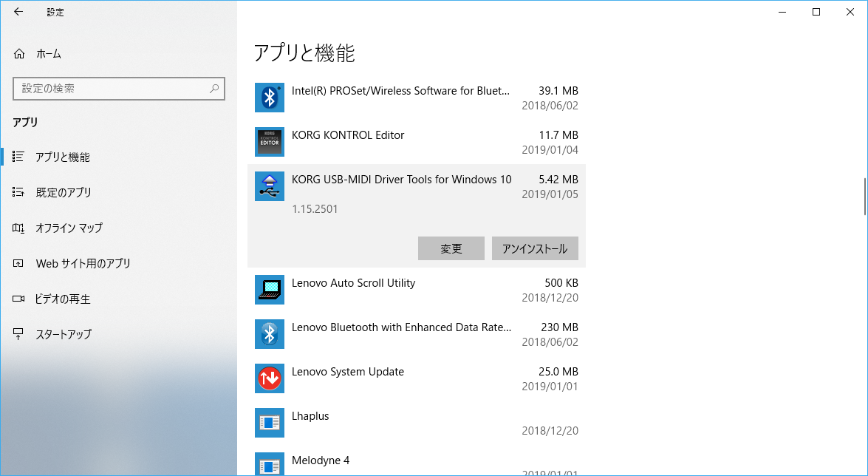Open 既定のアプリ settings page
The image size is (868, 476).
tap(118, 192)
